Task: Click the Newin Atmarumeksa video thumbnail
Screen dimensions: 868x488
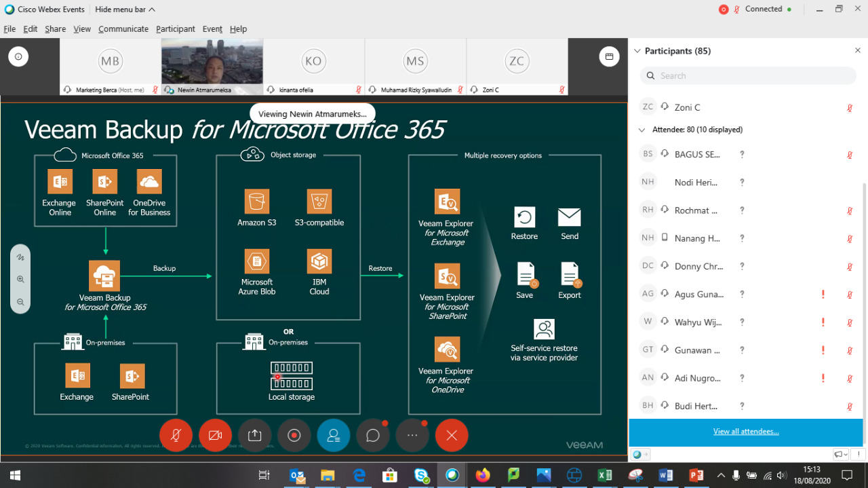Action: [212, 67]
